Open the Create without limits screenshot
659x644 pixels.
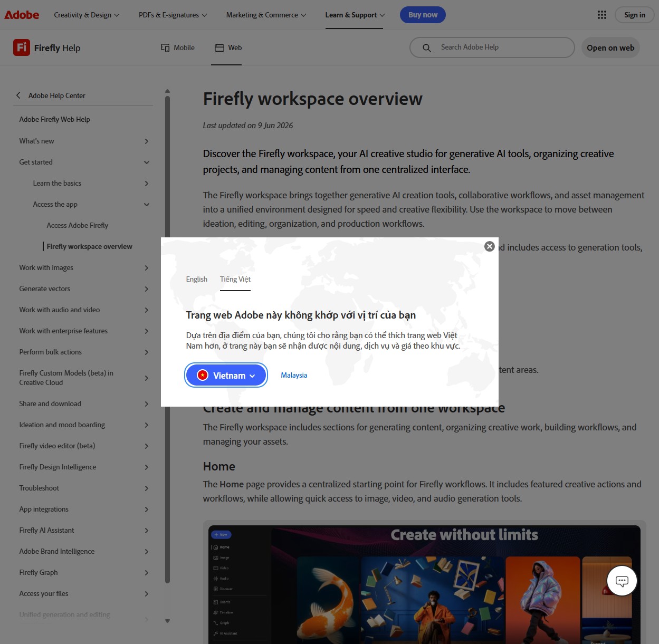tap(424, 584)
